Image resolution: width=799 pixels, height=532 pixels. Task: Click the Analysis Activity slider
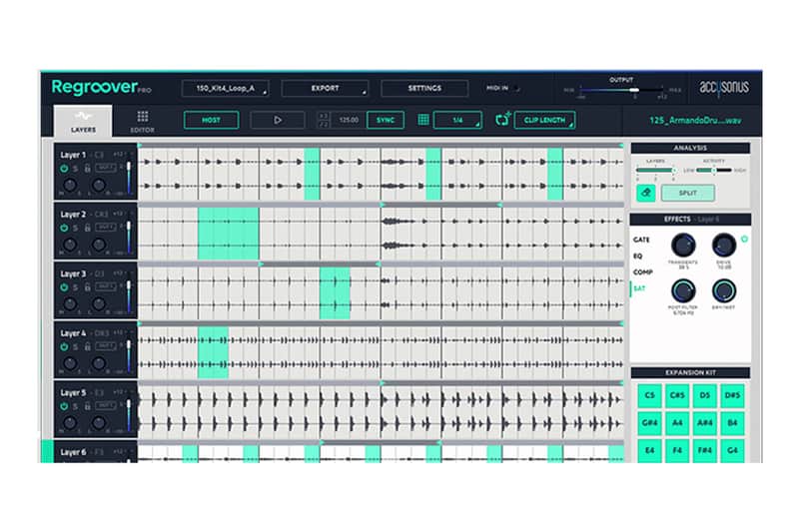click(x=714, y=170)
